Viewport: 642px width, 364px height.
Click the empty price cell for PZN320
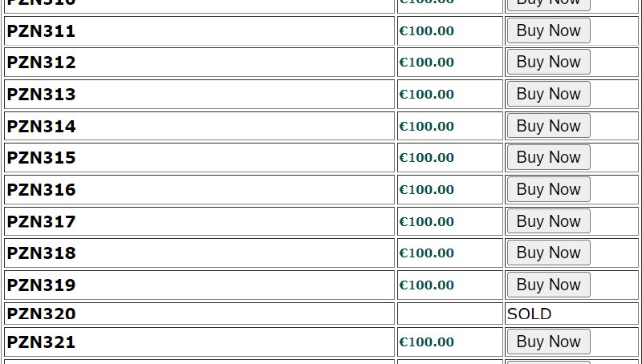pos(449,313)
